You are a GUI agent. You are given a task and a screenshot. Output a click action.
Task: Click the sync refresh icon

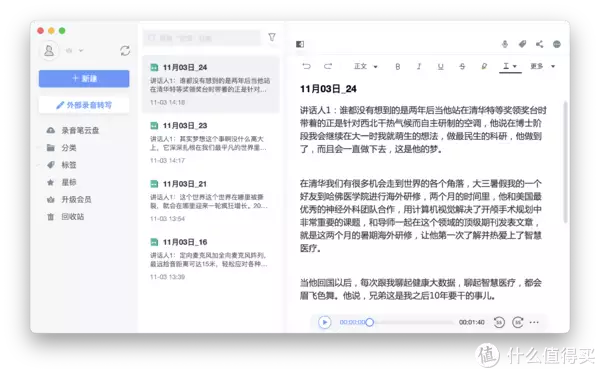125,50
